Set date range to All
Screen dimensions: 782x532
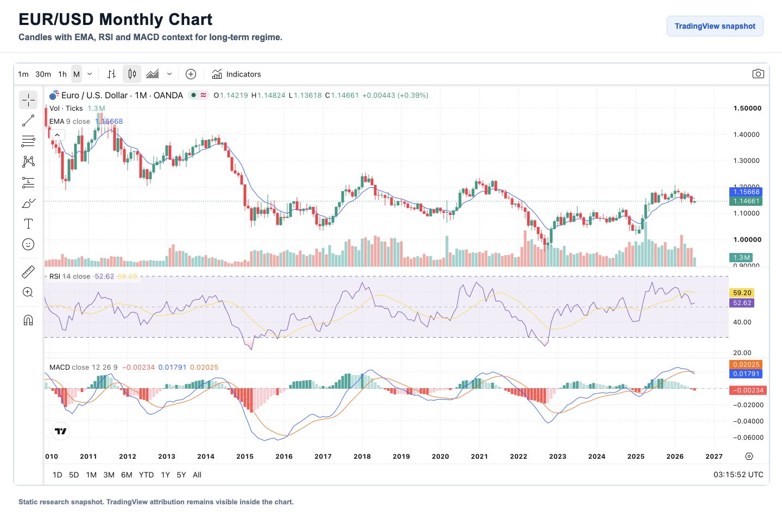coord(197,474)
